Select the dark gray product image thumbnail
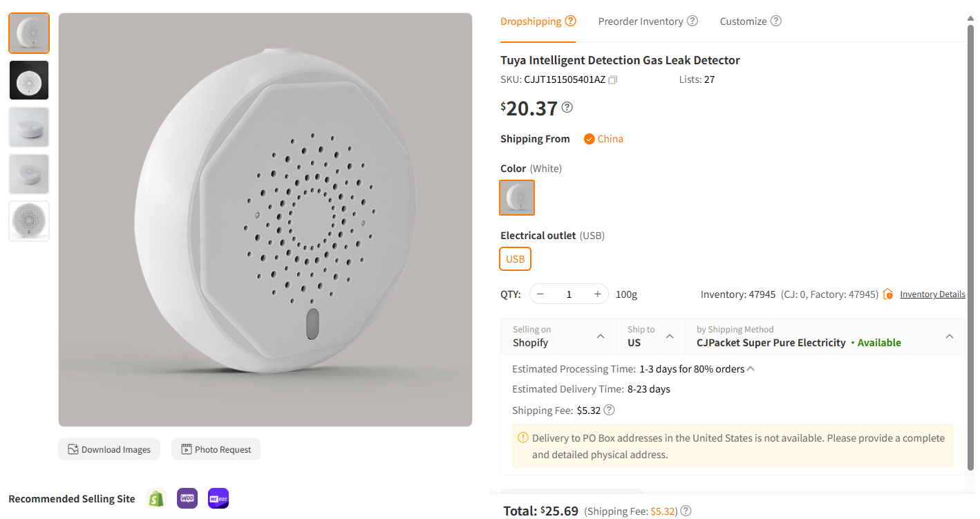 (28, 80)
